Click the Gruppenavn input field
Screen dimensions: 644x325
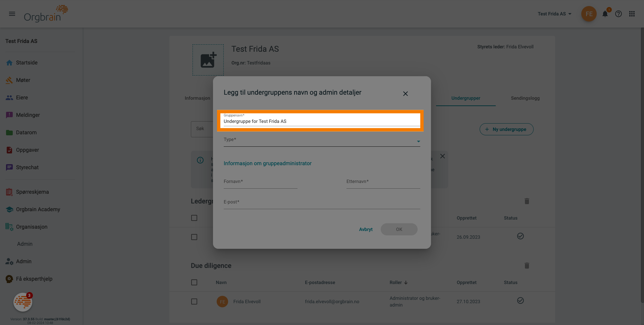[x=322, y=121]
